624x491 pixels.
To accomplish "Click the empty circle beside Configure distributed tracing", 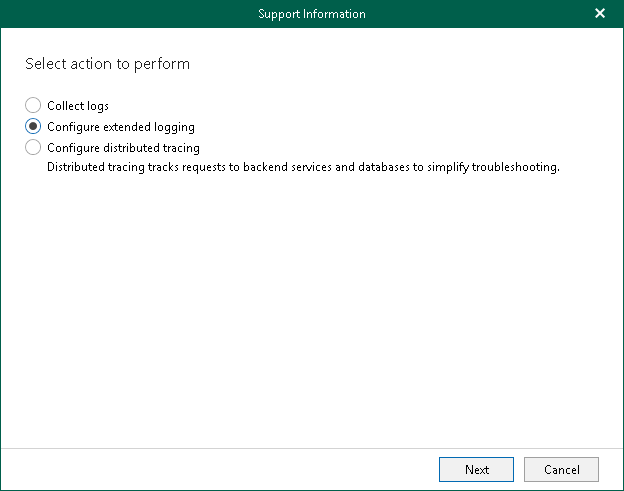I will (33, 148).
